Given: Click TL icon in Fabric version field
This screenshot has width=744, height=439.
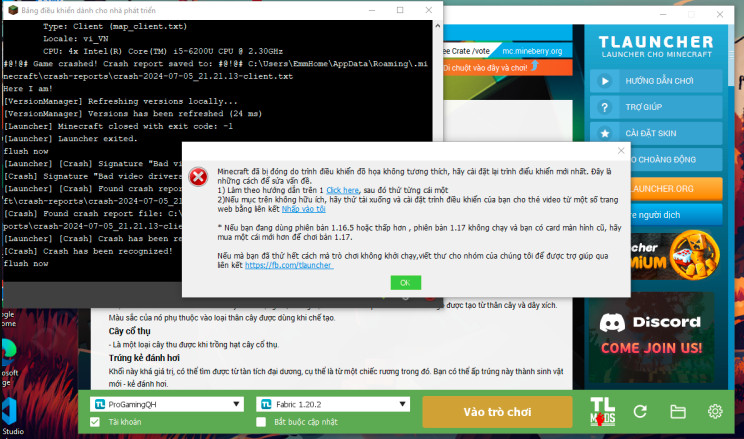Looking at the screenshot, I should (266, 404).
